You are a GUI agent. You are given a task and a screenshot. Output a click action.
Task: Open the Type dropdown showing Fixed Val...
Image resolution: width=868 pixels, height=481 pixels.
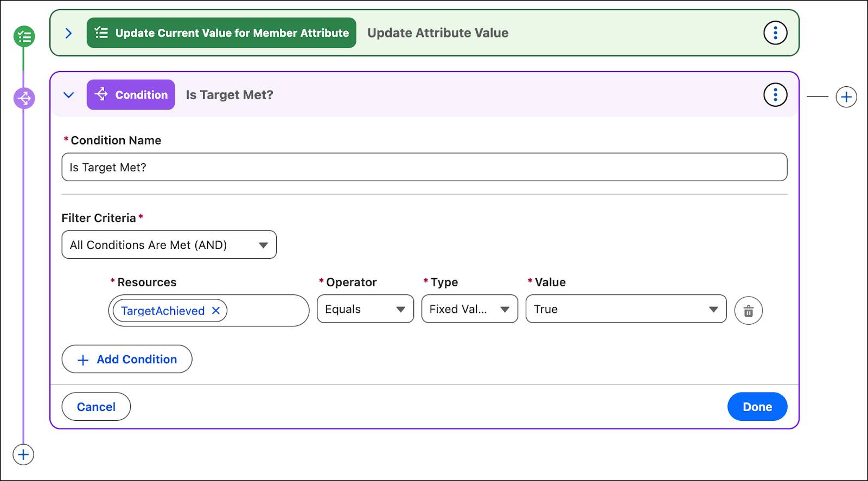[470, 309]
